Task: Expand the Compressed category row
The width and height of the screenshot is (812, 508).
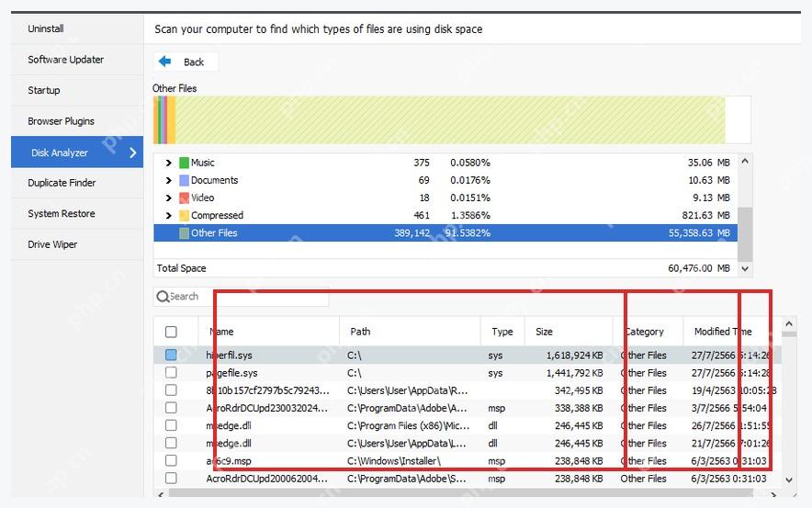Action: coord(168,216)
